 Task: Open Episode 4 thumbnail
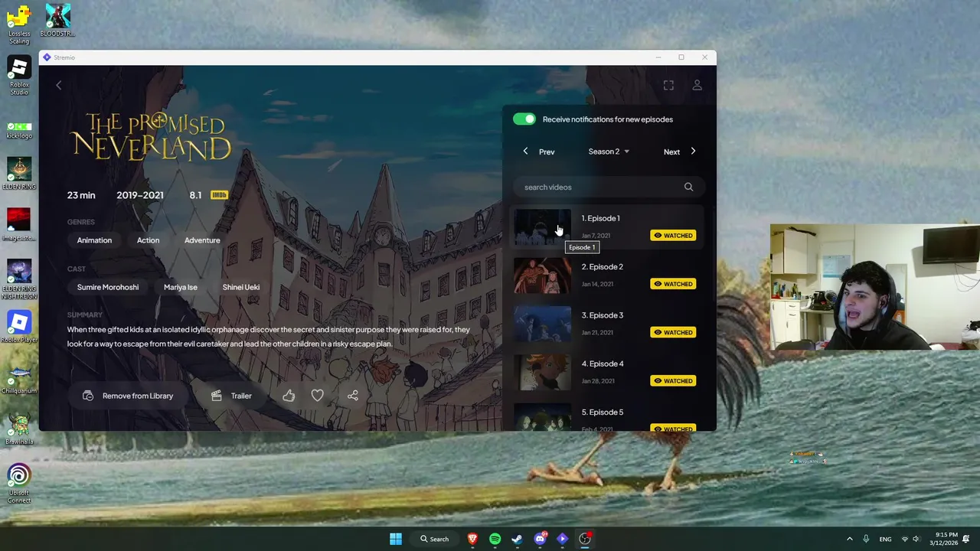(542, 373)
